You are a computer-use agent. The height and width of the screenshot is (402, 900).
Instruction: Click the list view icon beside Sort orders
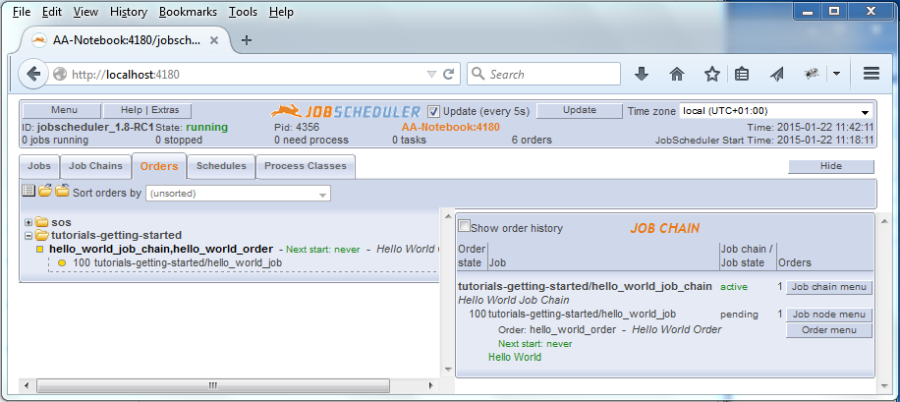click(x=28, y=192)
